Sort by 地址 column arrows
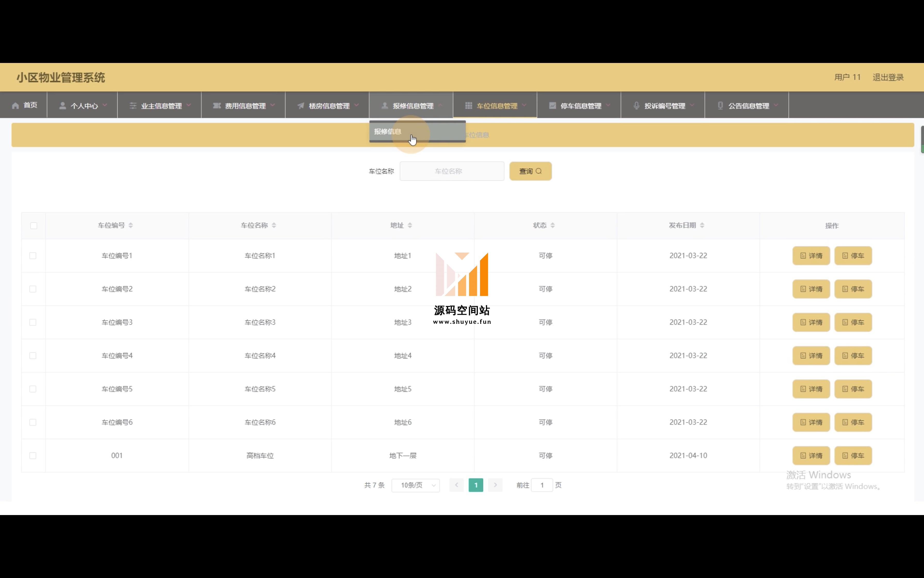 pyautogui.click(x=410, y=225)
